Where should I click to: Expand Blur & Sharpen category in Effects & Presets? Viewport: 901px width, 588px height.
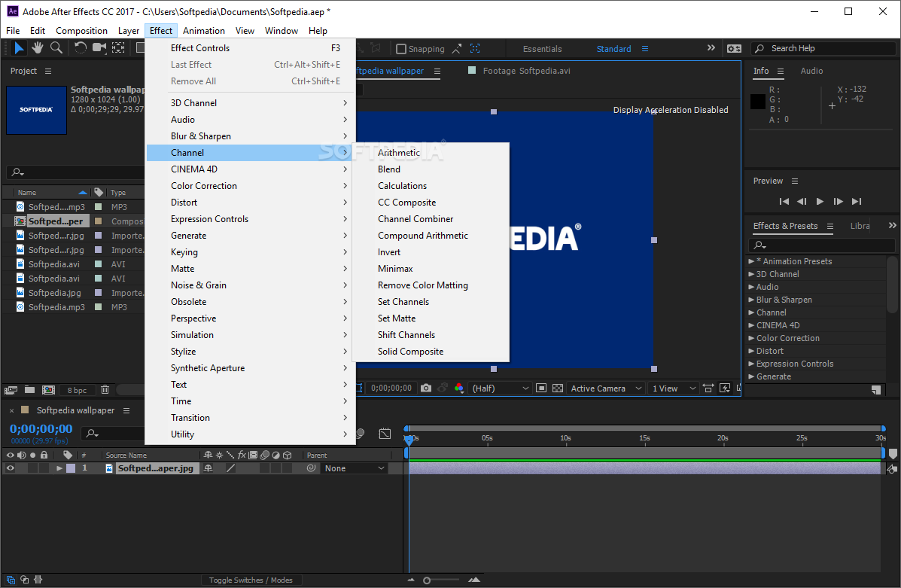751,300
